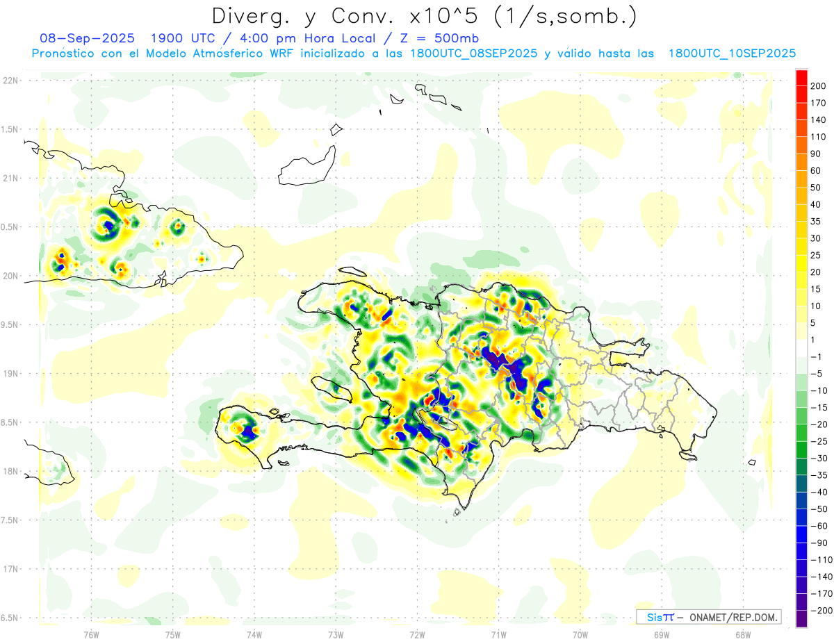The width and height of the screenshot is (834, 644).
Task: Click the 22N latitude label
Action: [10, 81]
